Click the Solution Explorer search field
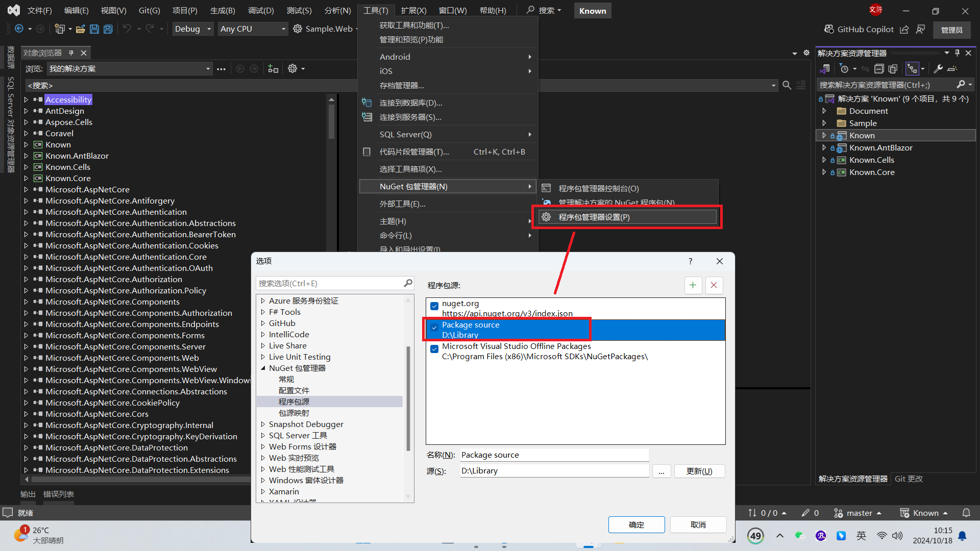The image size is (980, 551). coord(886,85)
